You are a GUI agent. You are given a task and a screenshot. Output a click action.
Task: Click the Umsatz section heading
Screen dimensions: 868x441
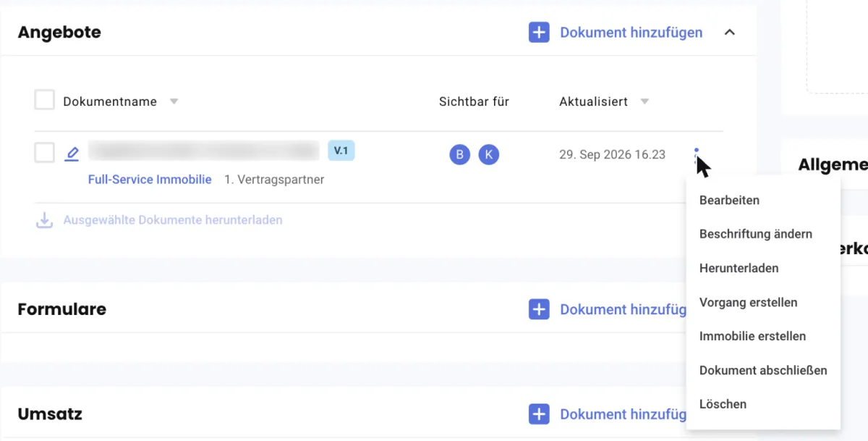point(50,415)
